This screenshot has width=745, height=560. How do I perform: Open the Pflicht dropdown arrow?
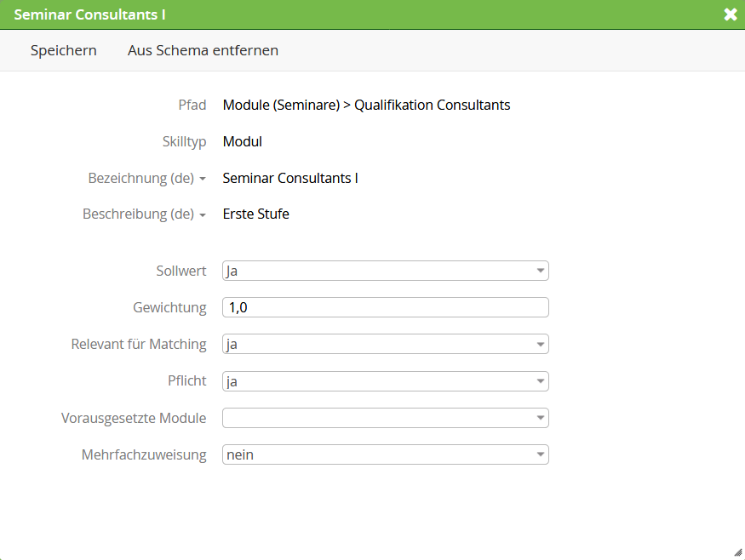point(540,381)
